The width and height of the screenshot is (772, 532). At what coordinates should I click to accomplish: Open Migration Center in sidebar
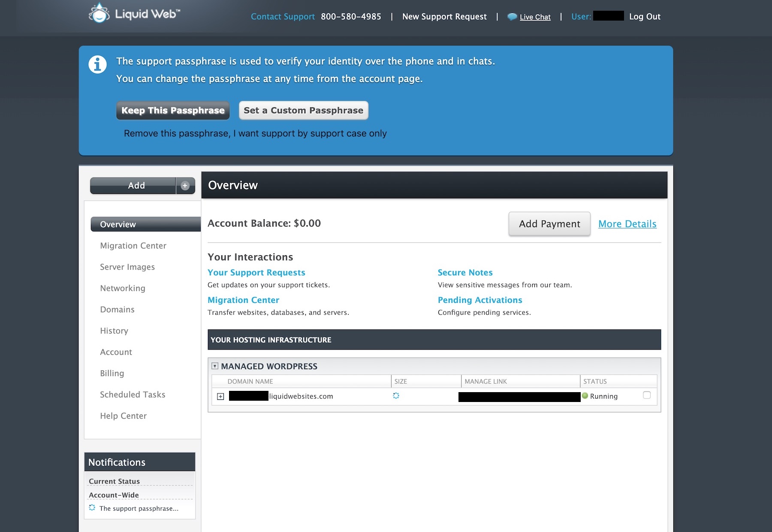point(133,246)
